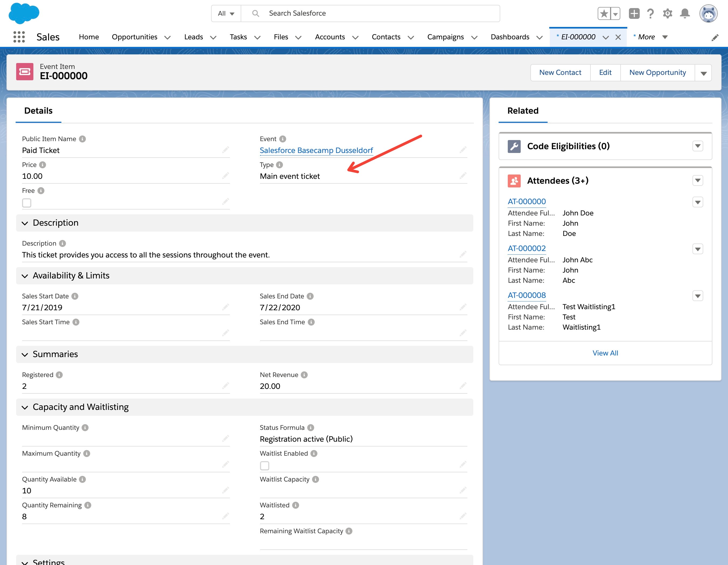Show info tooltip for Net Revenue
The width and height of the screenshot is (728, 565).
click(304, 375)
